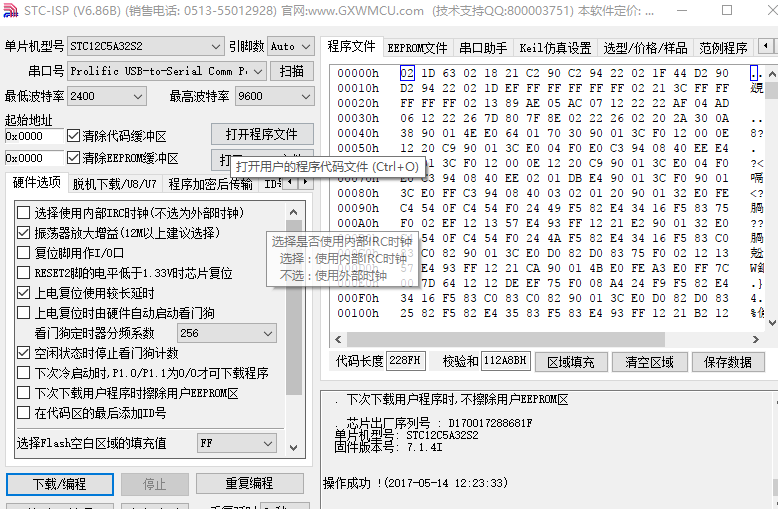Screen dimensions: 778x509
Task: Click address label 00100h in hex view
Action: 358,314
